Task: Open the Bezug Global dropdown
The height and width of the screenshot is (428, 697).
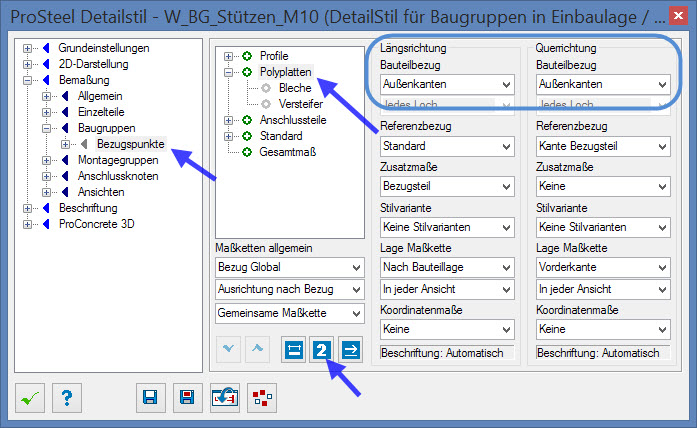Action: pyautogui.click(x=290, y=268)
